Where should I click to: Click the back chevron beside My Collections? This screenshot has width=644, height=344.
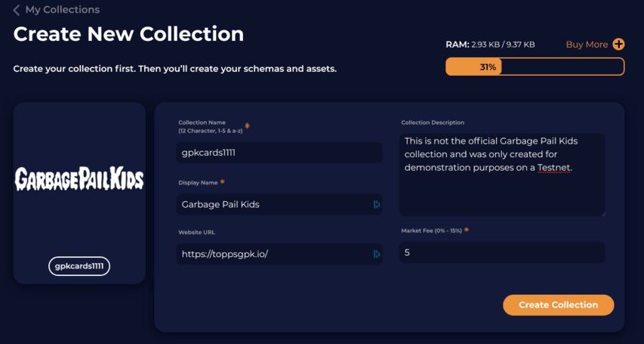tap(17, 10)
